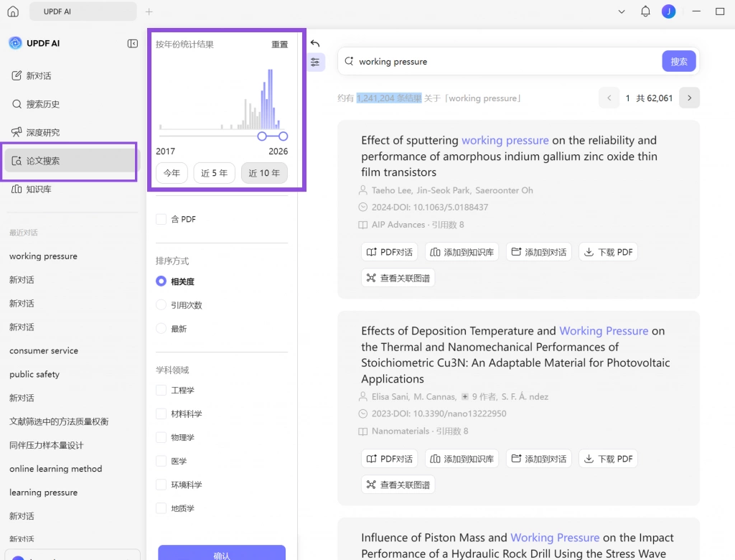This screenshot has width=735, height=560.
Task: Expand the title bar dropdown chevron
Action: 622,11
